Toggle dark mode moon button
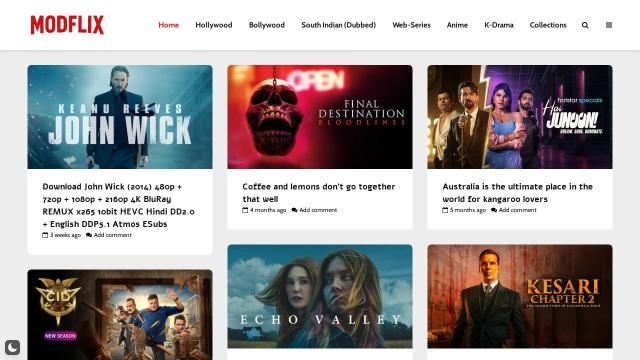640x360 pixels. click(13, 347)
